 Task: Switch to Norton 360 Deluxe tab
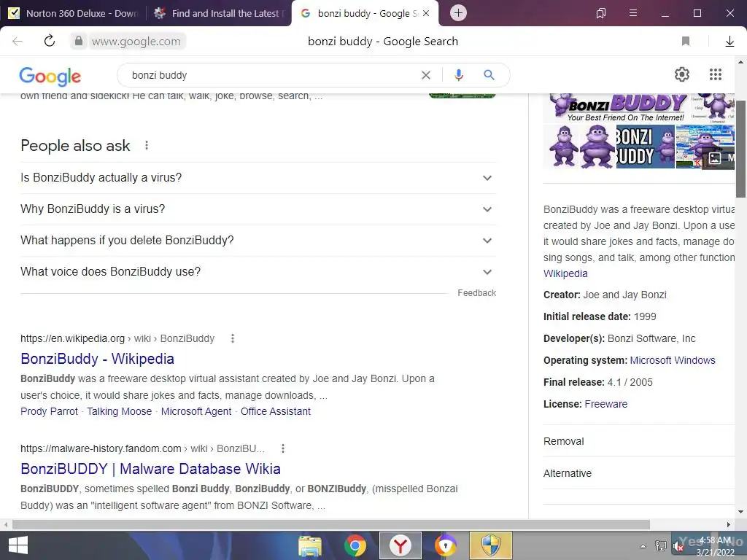tap(73, 13)
